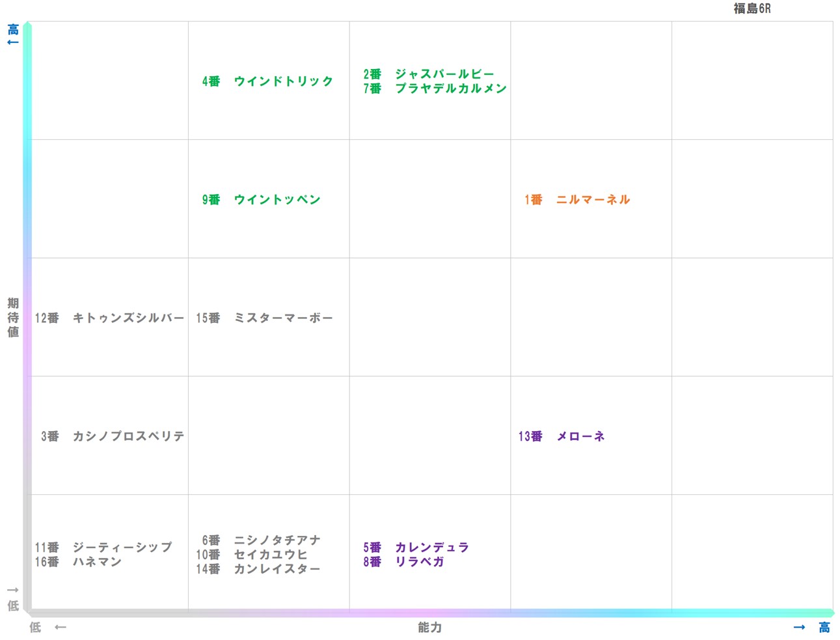Click the 2番 ジャスパールビー label

click(x=428, y=74)
